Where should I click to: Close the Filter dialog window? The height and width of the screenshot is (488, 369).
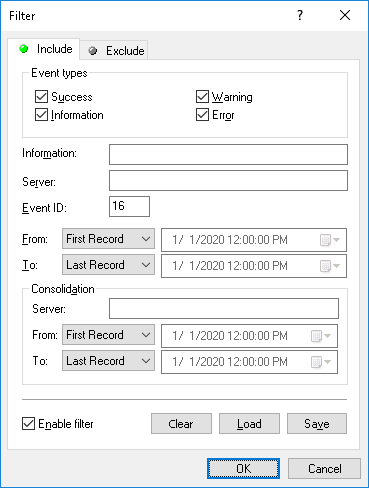tap(345, 15)
